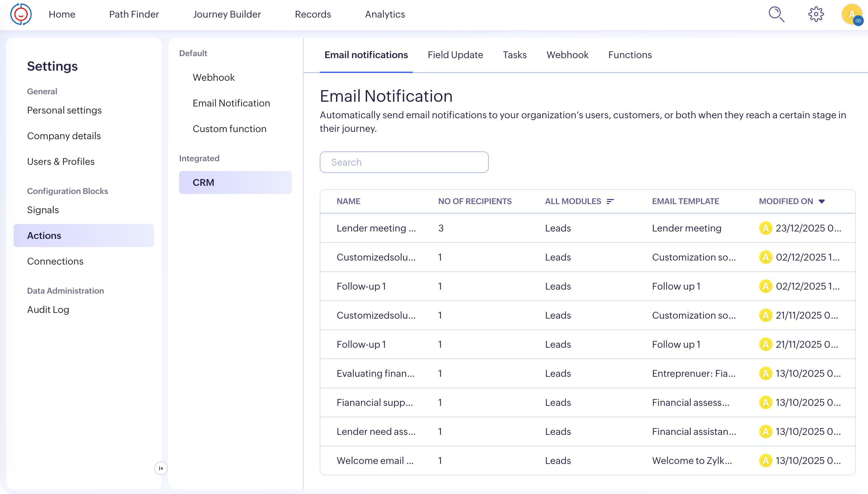Click avatar in Welcome email row
Viewport: 868px width, 494px height.
tap(766, 461)
